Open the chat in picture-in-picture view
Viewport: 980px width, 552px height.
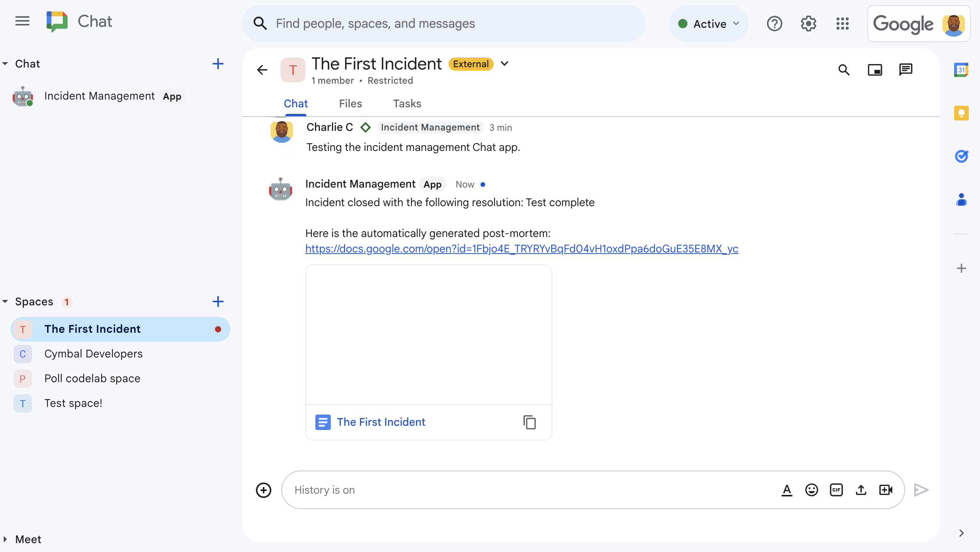click(875, 70)
